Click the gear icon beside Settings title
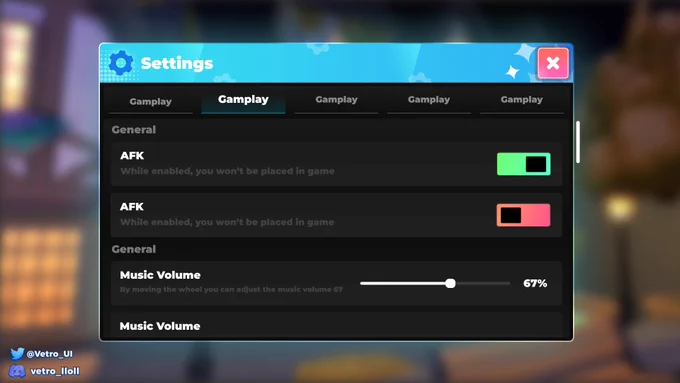Screen dimensions: 680x383 point(121,63)
